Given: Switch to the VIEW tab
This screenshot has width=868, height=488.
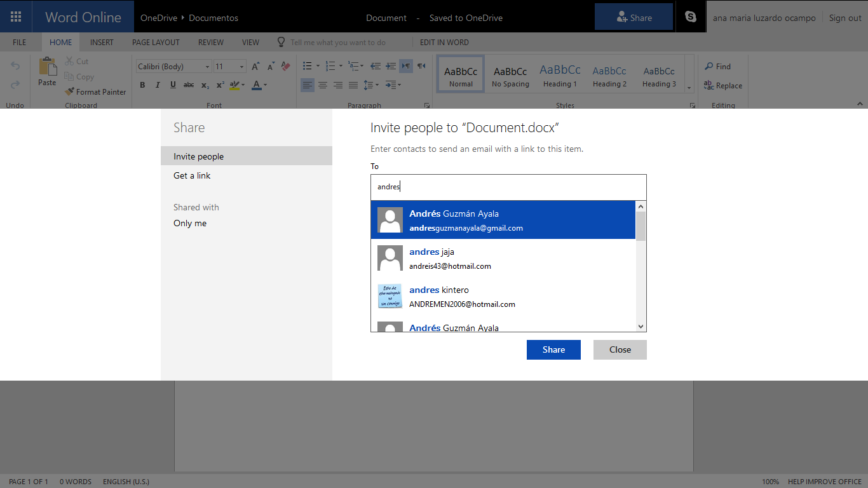Looking at the screenshot, I should click(251, 43).
